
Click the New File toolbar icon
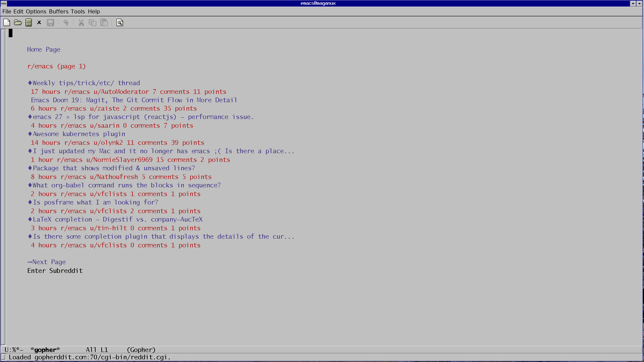pyautogui.click(x=7, y=22)
